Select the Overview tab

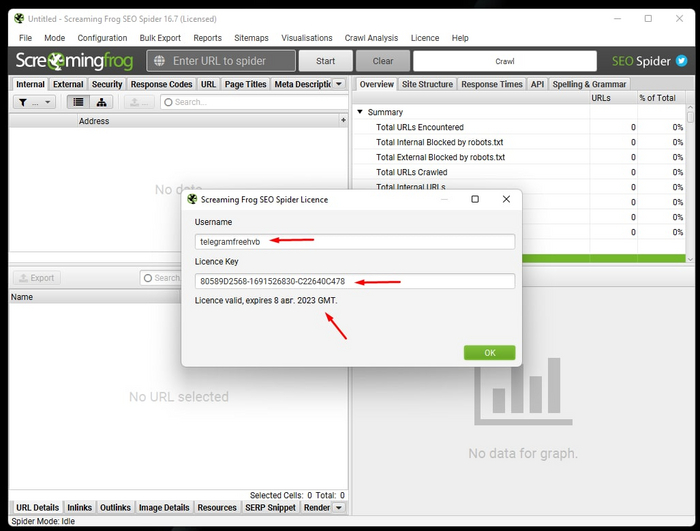tap(376, 84)
